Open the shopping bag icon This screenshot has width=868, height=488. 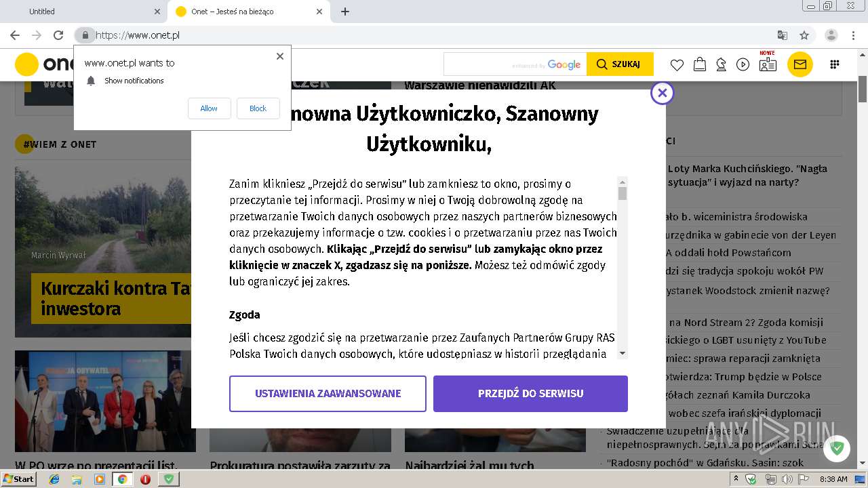coord(699,64)
